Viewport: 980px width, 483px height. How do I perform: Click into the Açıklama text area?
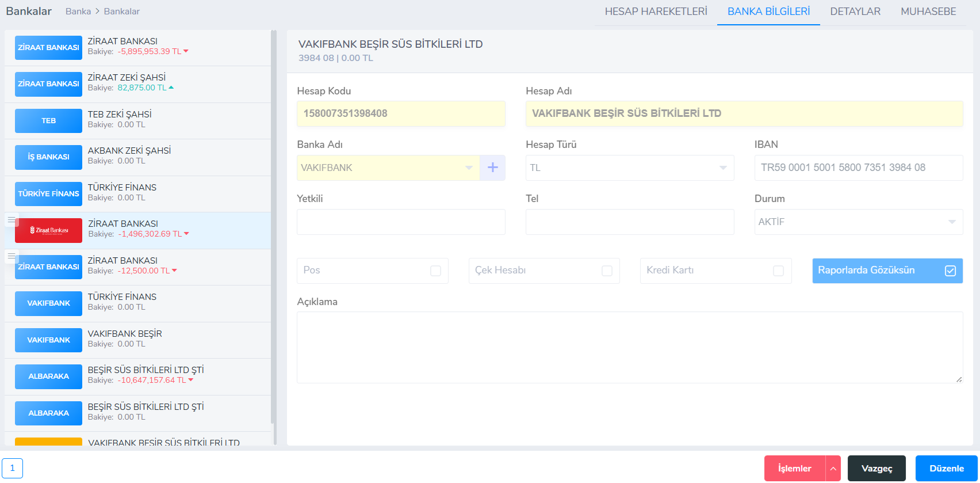[629, 347]
